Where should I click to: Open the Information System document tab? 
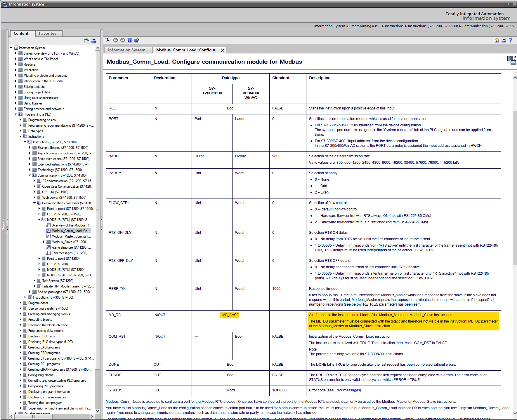(x=126, y=50)
